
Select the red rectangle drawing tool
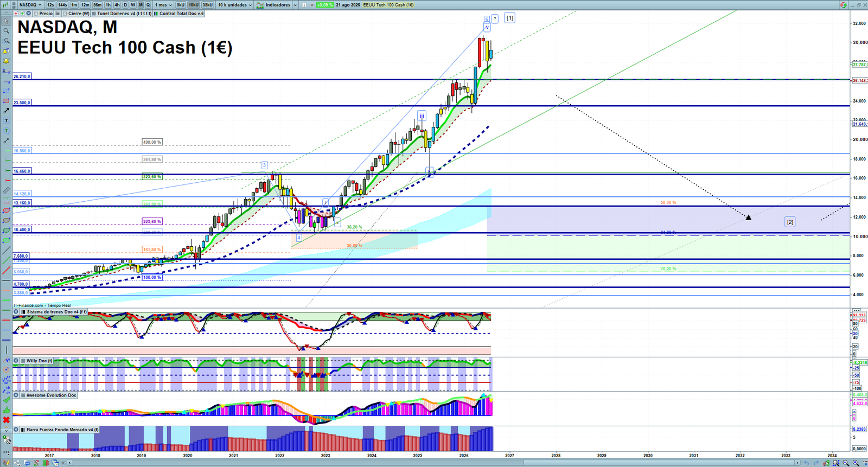point(6,100)
